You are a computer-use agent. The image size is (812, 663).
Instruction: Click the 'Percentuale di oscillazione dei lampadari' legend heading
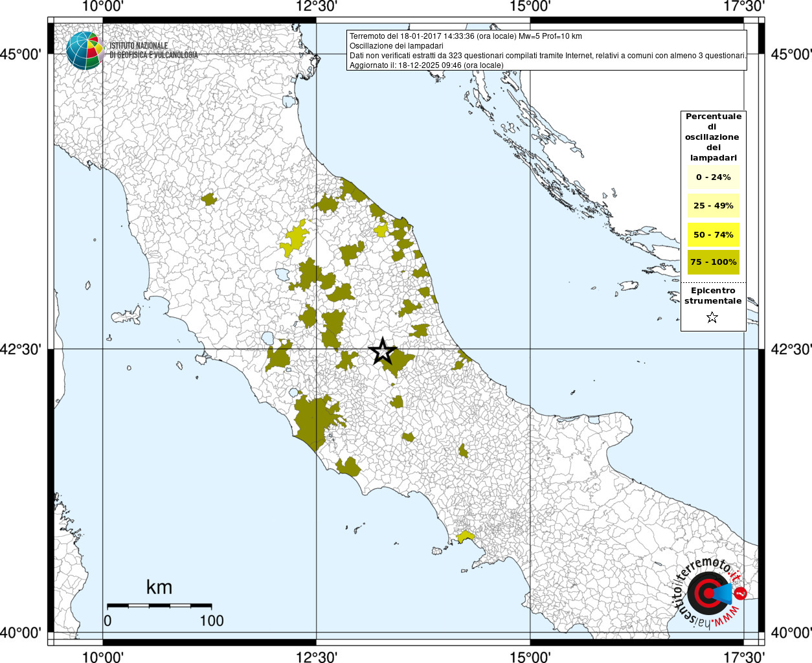(x=713, y=137)
